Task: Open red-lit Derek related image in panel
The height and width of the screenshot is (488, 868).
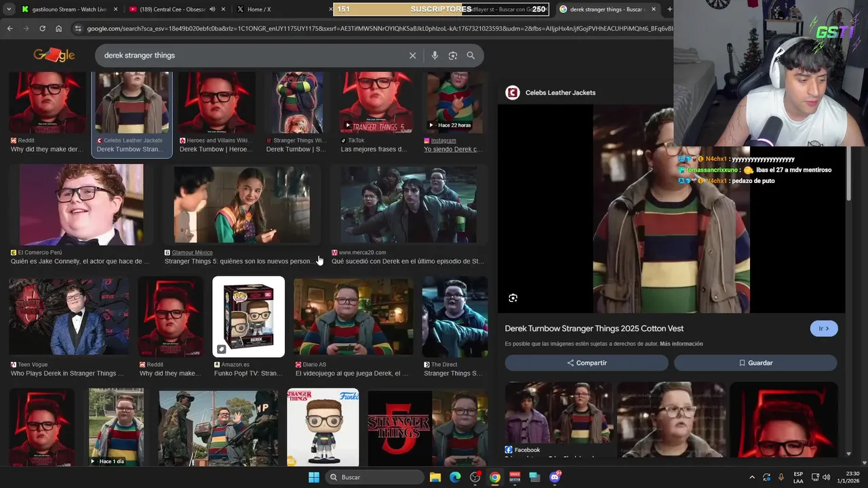Action: (783, 419)
